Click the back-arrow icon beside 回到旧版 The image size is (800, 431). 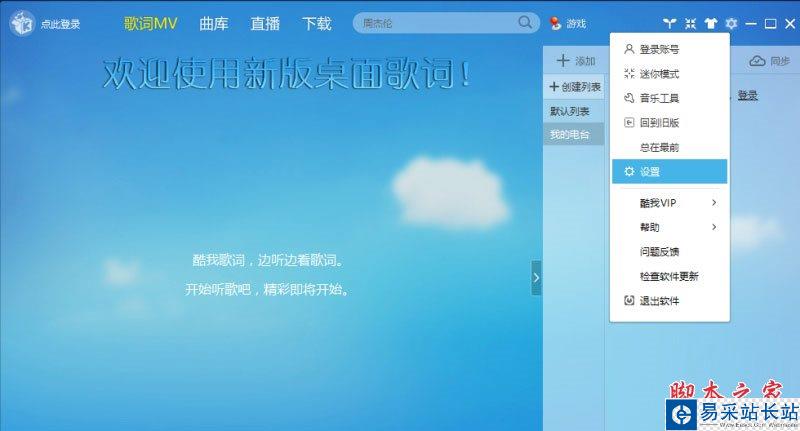(x=629, y=122)
